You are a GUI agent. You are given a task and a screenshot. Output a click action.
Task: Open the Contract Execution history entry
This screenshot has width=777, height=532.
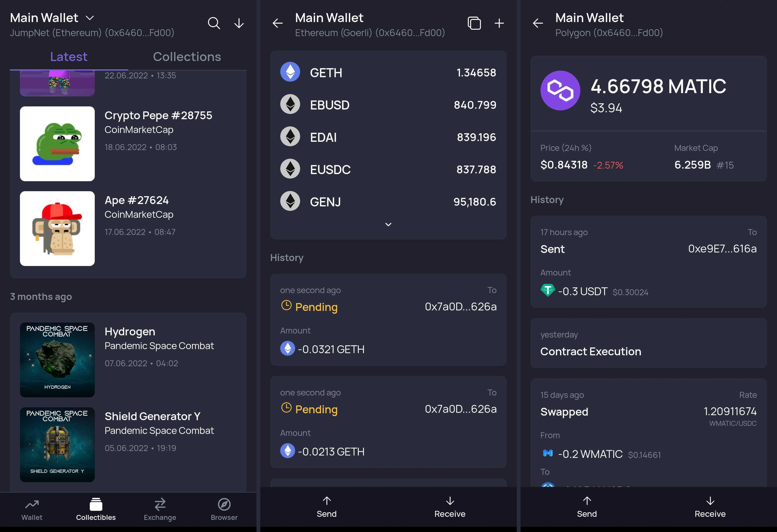click(648, 343)
